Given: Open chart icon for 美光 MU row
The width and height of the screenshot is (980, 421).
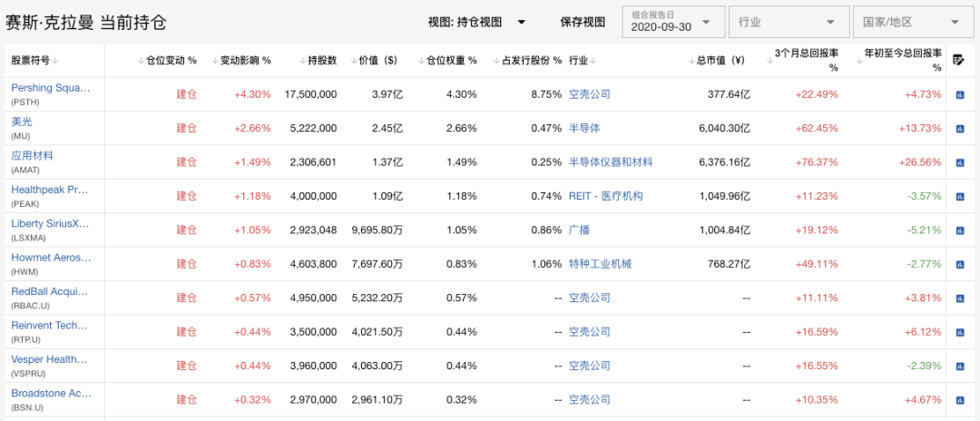Looking at the screenshot, I should [x=959, y=129].
